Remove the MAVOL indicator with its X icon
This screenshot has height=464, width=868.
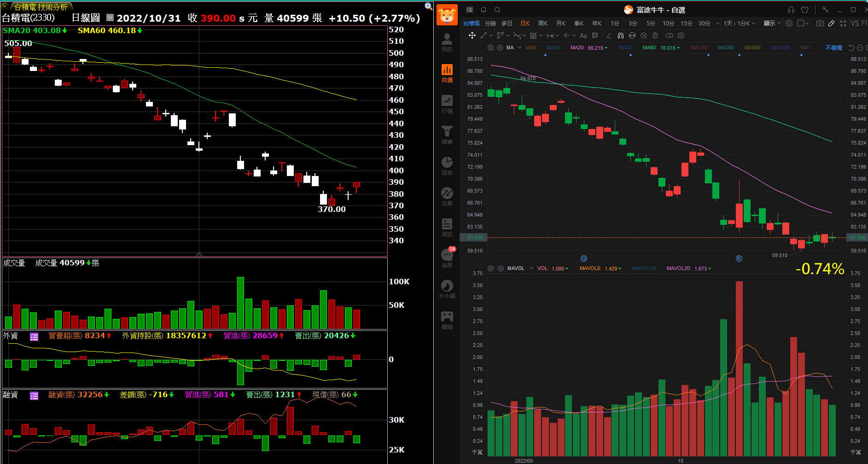501,268
